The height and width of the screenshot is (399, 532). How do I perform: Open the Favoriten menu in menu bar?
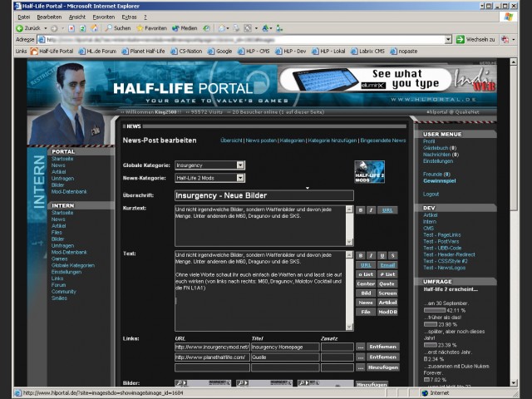click(103, 17)
